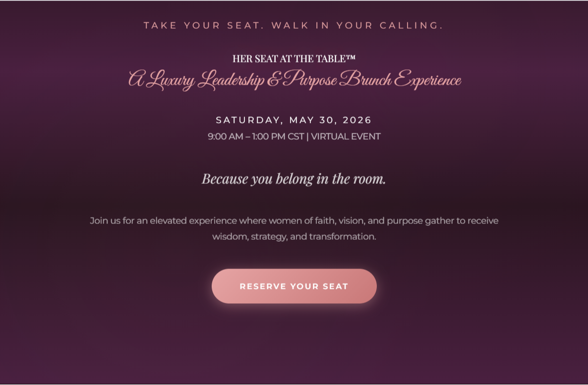
Task: Click the 'wisdom, strategy, and transformation.' line
Action: tap(294, 236)
